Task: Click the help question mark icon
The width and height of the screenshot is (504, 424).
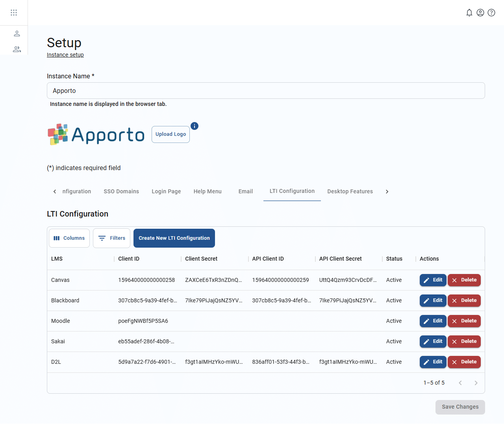Action: tap(491, 13)
